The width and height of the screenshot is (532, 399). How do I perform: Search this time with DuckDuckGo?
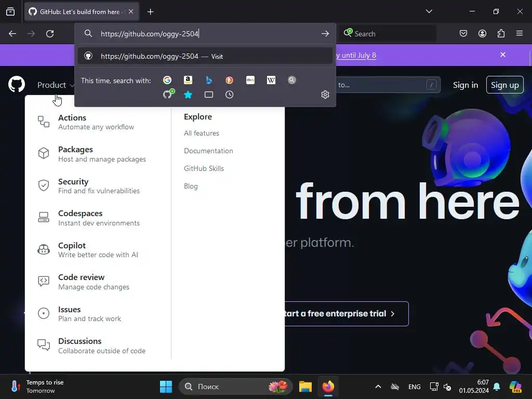(229, 80)
